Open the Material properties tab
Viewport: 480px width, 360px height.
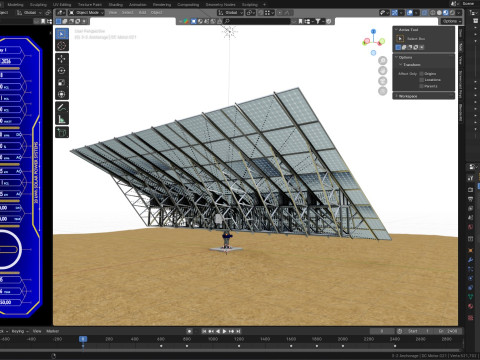[471, 306]
